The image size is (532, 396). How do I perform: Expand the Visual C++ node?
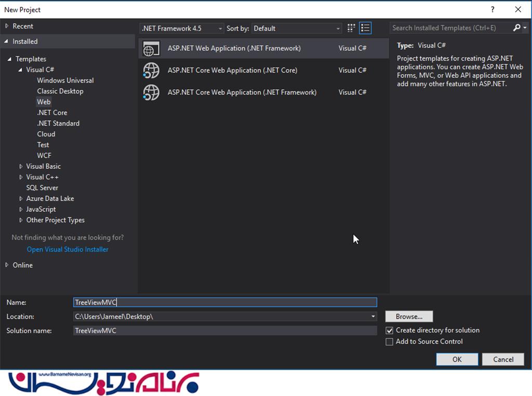point(21,177)
